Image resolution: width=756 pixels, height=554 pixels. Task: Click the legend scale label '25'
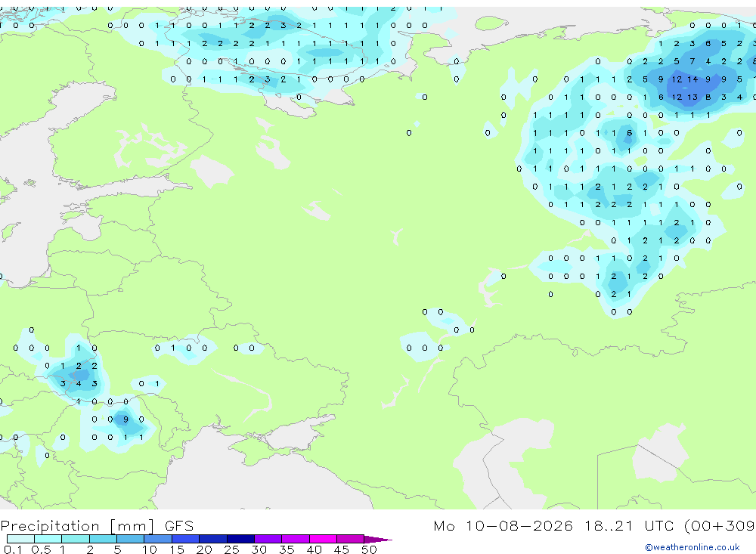[232, 549]
